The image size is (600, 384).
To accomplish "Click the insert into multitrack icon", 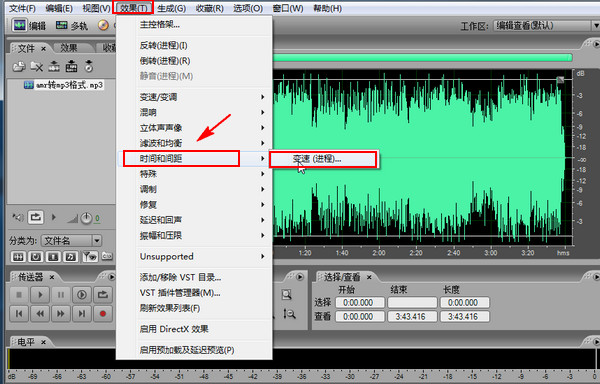I will coord(71,67).
